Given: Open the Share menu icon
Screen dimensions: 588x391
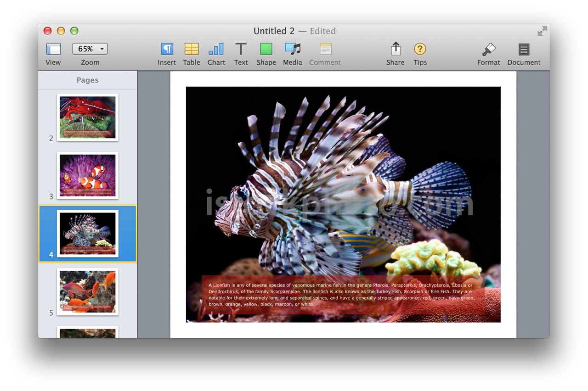Looking at the screenshot, I should point(396,49).
